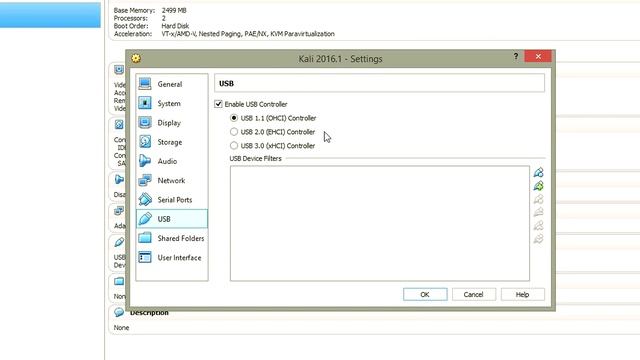Select USB 3.0 (xHCI) Controller option

pyautogui.click(x=233, y=146)
